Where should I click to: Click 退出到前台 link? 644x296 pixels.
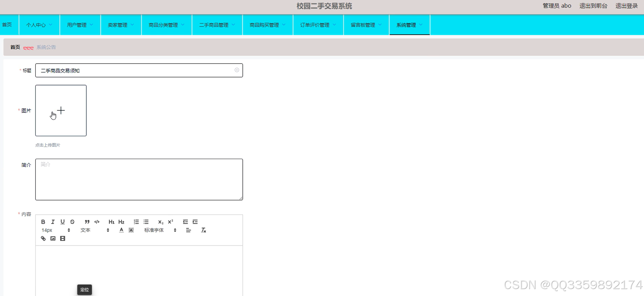click(593, 6)
